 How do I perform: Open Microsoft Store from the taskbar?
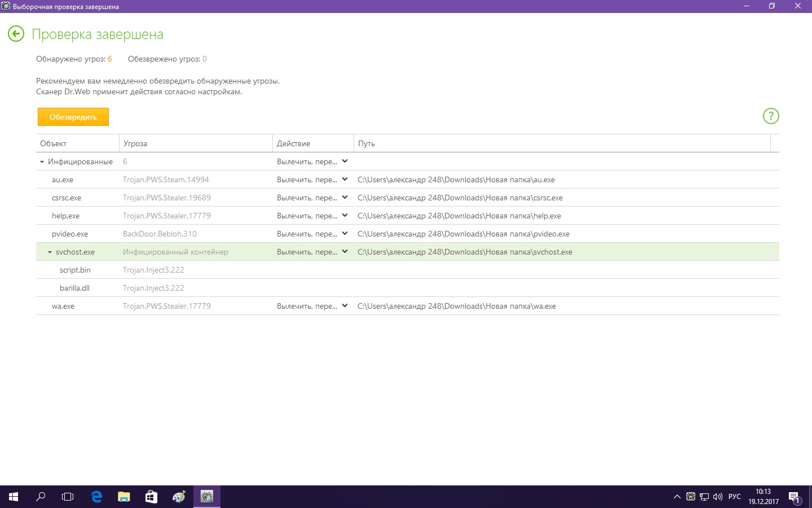[151, 497]
